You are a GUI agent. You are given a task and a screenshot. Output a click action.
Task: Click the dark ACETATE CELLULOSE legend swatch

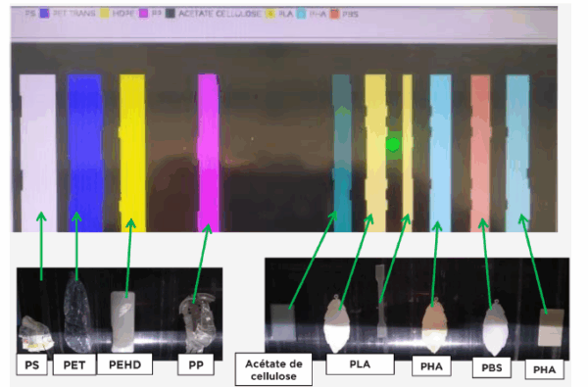point(171,14)
